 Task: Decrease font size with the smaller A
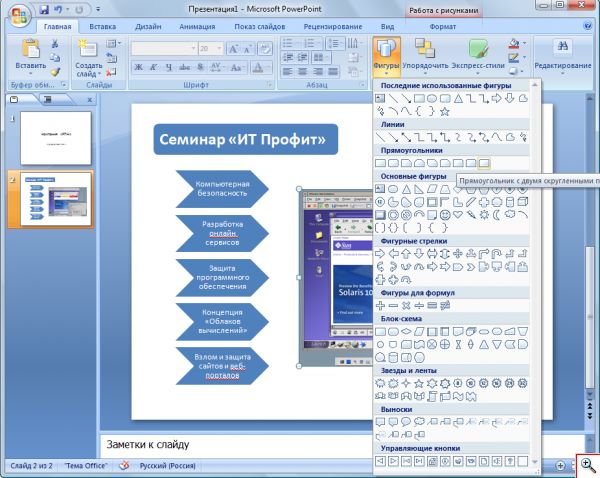coord(248,49)
